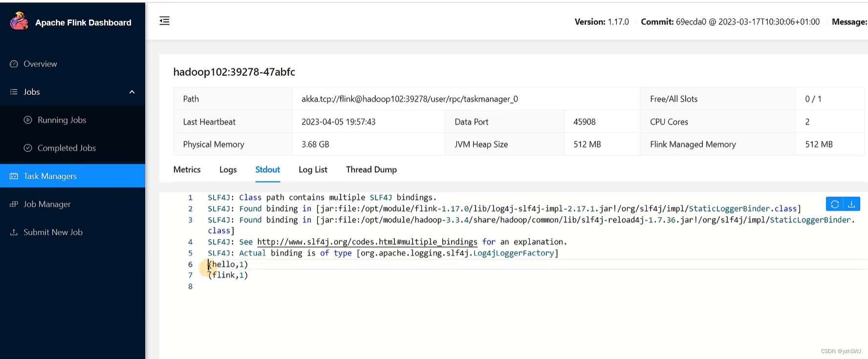Image resolution: width=868 pixels, height=359 pixels.
Task: Select the Stdout tab
Action: pos(267,170)
